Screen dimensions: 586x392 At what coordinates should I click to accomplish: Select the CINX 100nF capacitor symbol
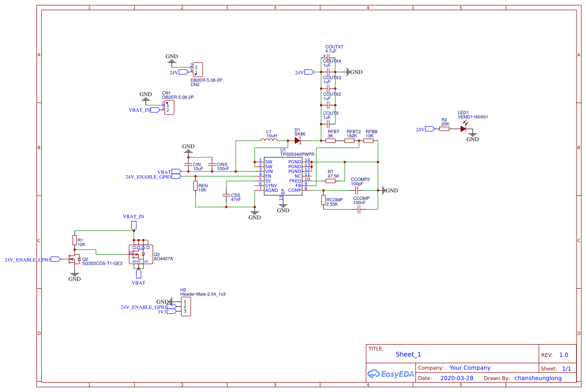tap(212, 164)
